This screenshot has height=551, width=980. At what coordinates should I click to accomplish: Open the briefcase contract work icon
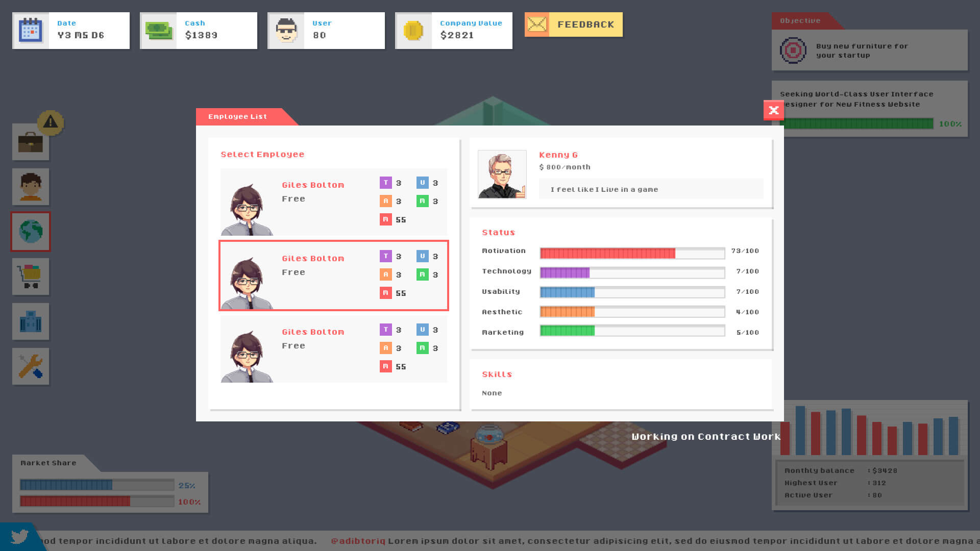(x=31, y=142)
